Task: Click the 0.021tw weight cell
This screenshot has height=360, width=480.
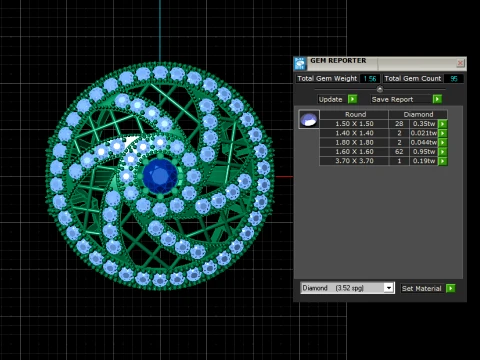Action: (x=424, y=133)
